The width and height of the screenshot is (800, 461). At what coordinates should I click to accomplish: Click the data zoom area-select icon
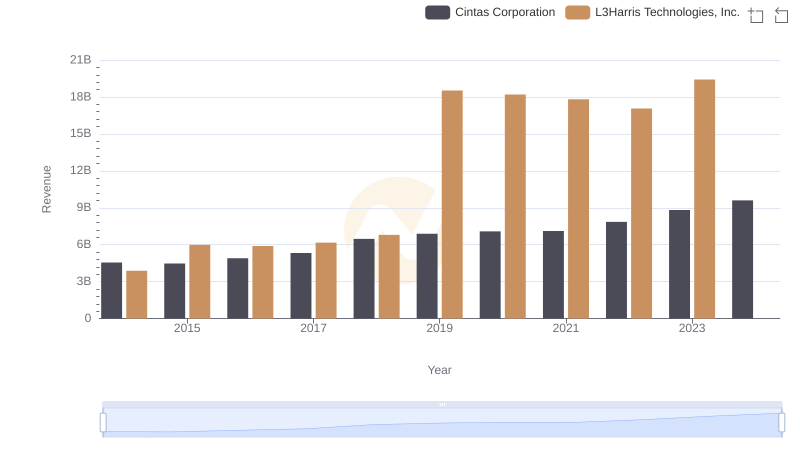756,15
